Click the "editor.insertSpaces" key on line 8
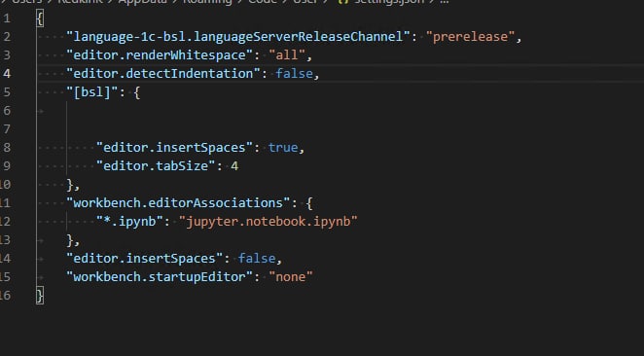This screenshot has width=644, height=356. pos(174,148)
